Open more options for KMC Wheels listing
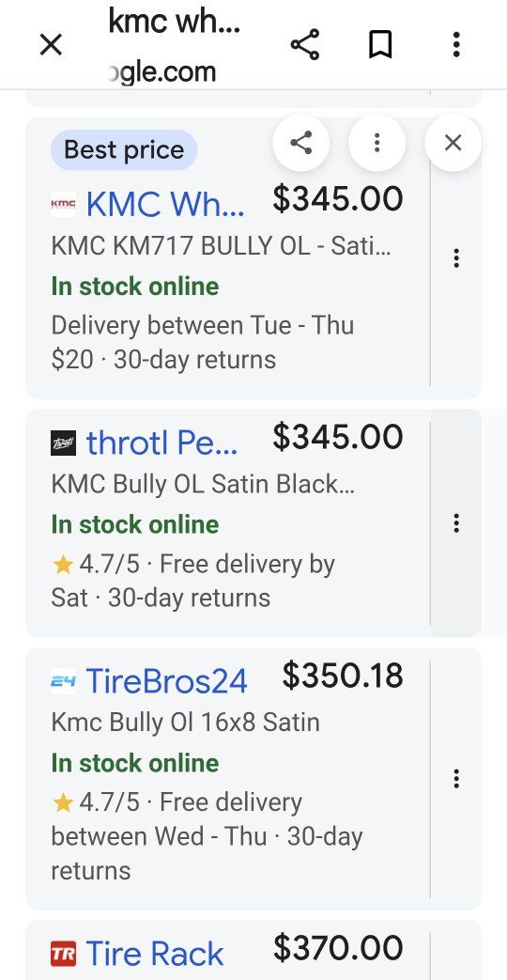Screen dimensions: 507x980 click(456, 258)
